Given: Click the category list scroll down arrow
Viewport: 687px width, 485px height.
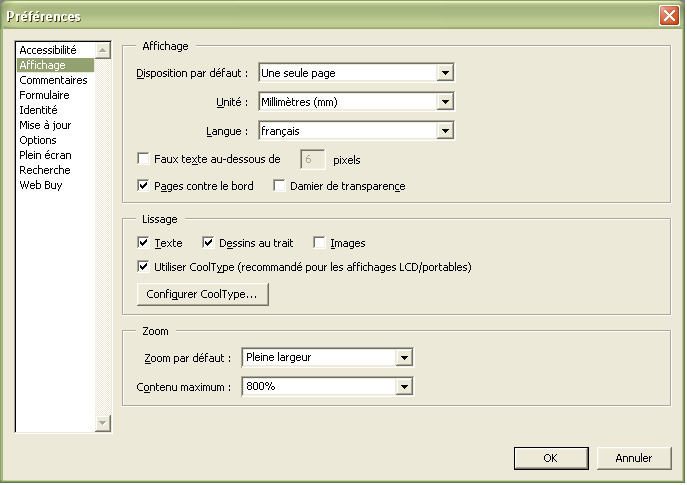Looking at the screenshot, I should click(x=102, y=424).
